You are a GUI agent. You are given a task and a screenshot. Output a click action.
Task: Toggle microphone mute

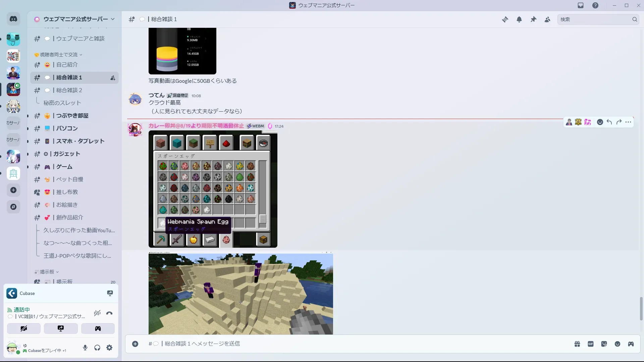tap(85, 348)
